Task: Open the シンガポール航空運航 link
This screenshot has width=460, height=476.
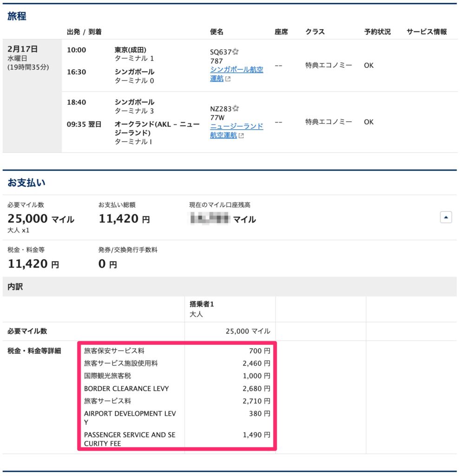Action: (x=237, y=74)
